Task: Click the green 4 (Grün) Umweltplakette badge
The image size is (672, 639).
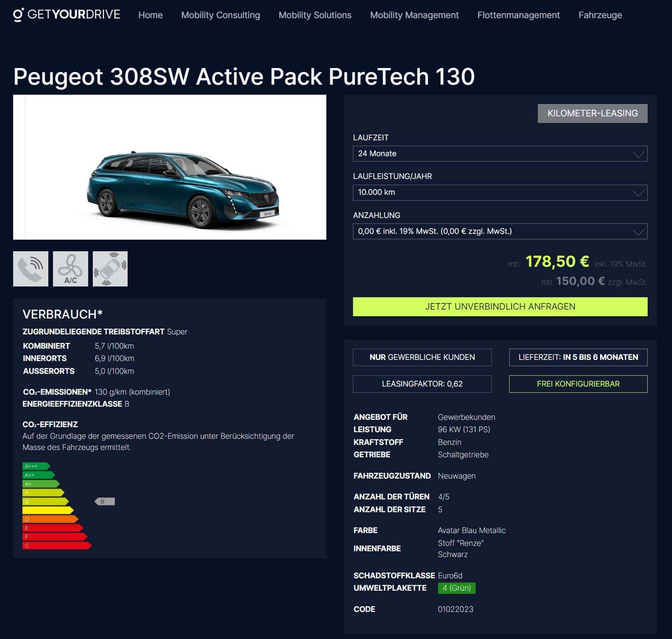Action: [457, 588]
